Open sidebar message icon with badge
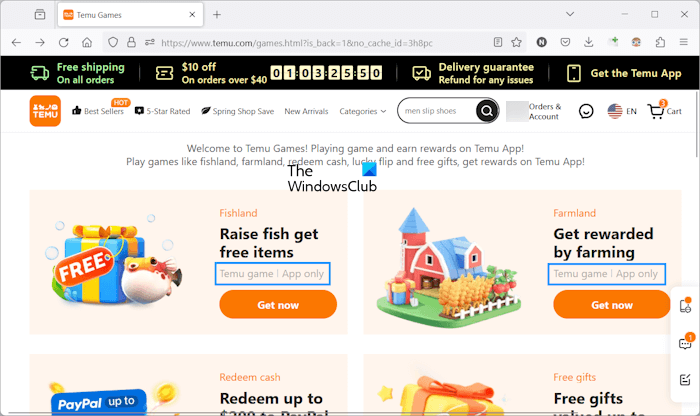 point(685,343)
